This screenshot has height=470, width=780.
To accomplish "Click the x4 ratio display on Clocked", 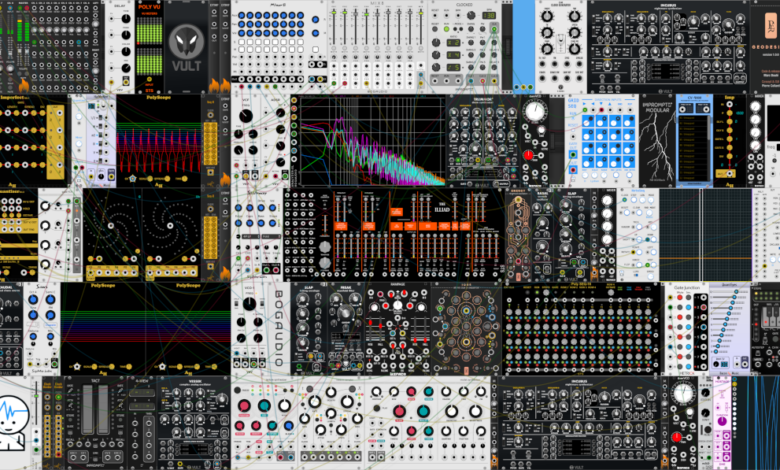I will (x=453, y=55).
